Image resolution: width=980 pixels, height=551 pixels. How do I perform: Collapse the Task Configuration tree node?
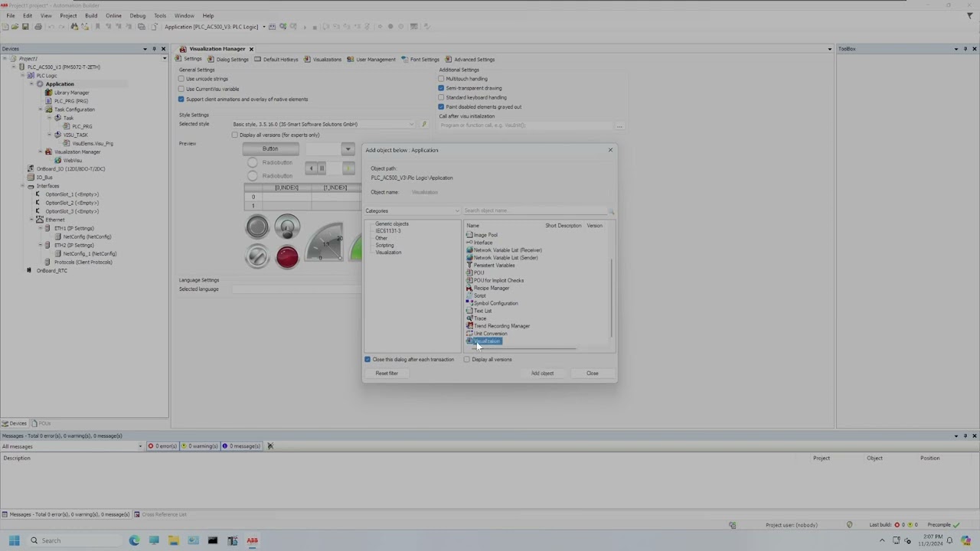click(x=40, y=109)
